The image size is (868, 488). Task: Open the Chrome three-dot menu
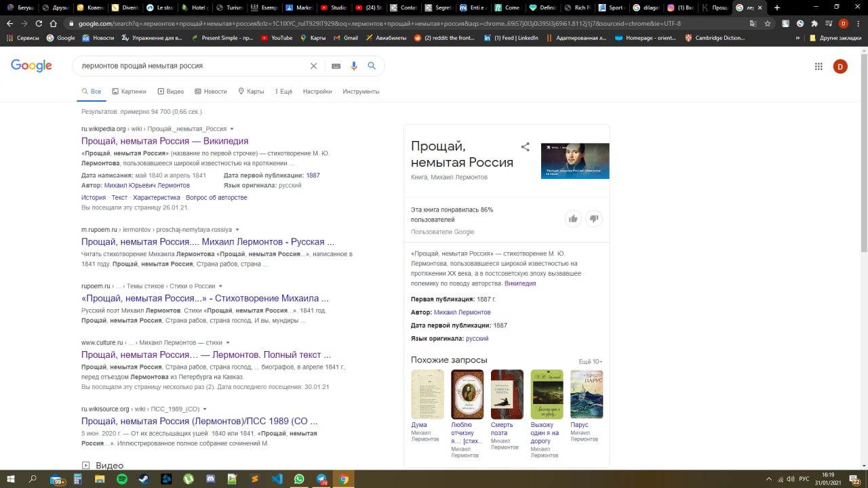859,23
